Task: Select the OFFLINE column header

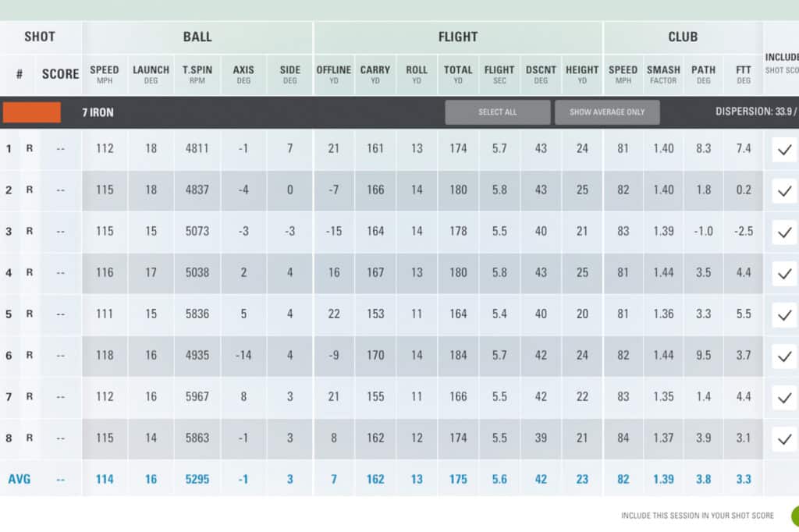Action: click(334, 74)
